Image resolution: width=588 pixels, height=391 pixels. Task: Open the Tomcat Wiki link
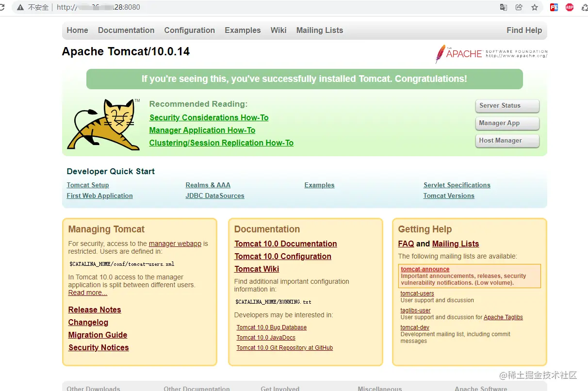coord(257,269)
